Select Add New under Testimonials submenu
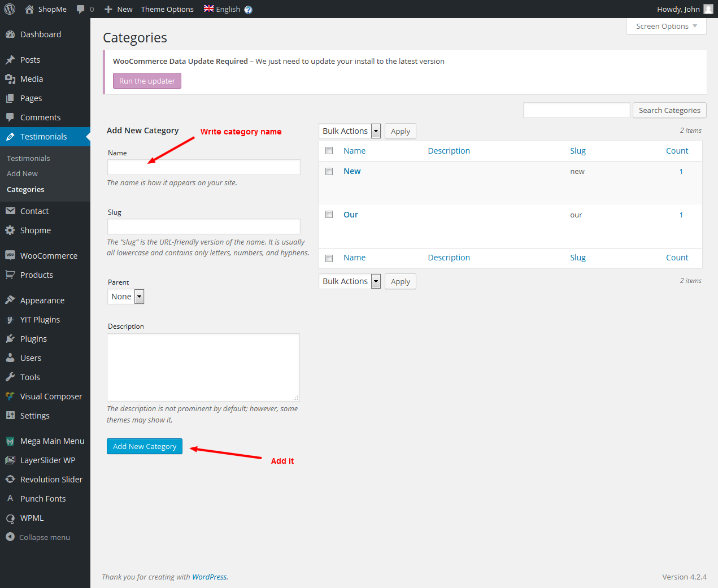Image resolution: width=718 pixels, height=588 pixels. click(23, 174)
